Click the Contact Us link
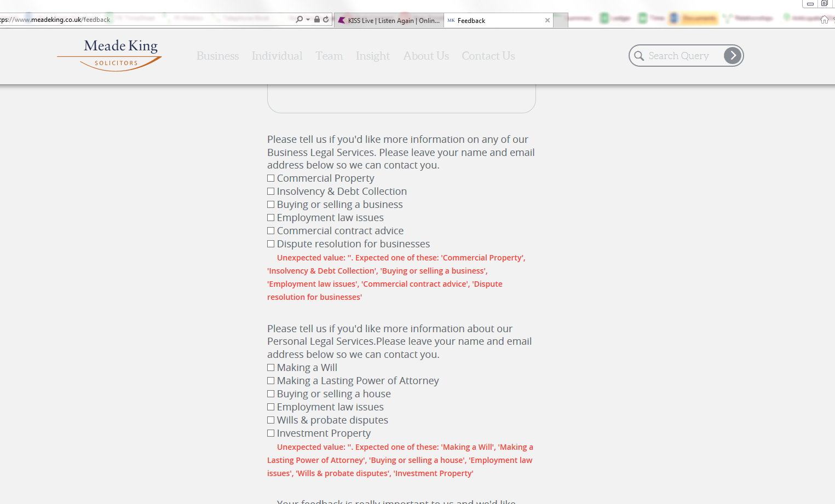The image size is (835, 504). [488, 56]
